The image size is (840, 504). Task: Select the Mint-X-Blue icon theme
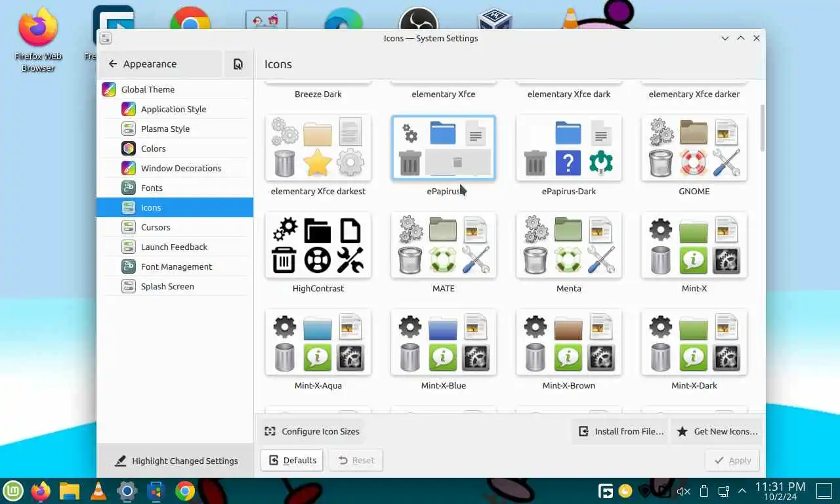(444, 342)
